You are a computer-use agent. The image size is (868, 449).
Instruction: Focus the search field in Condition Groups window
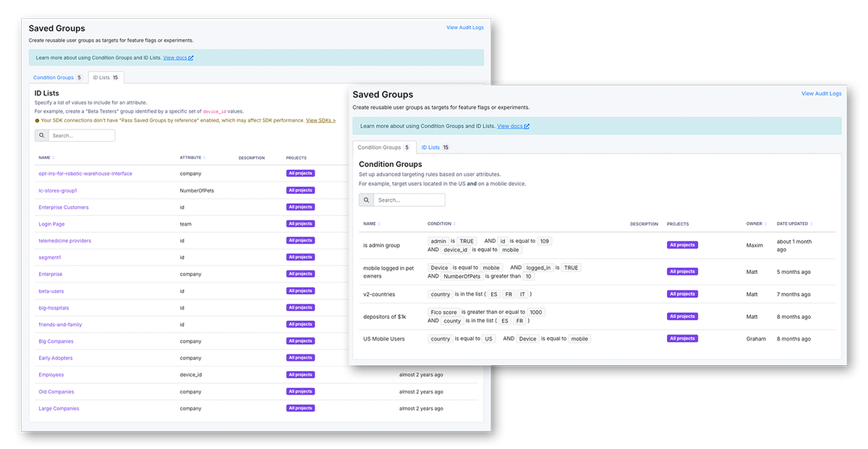click(409, 200)
